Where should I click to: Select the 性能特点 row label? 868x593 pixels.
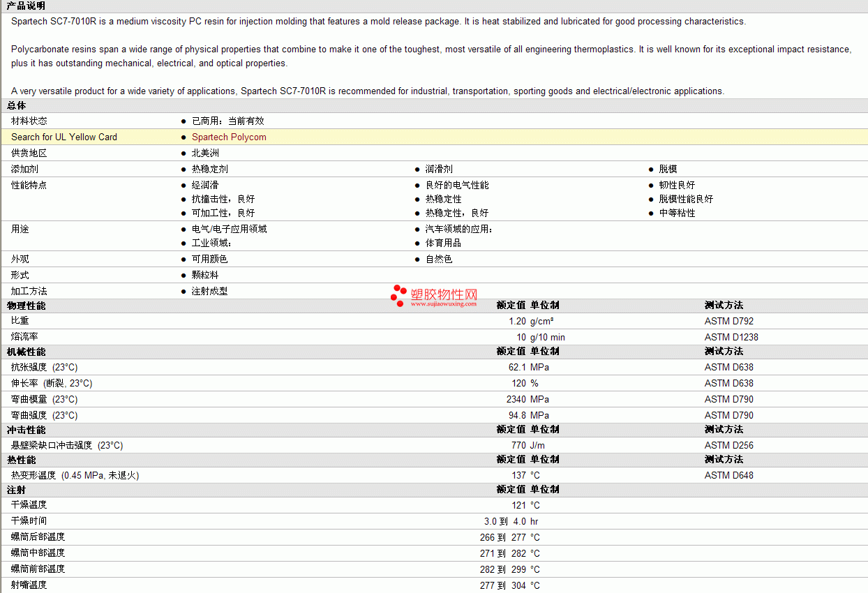click(29, 186)
